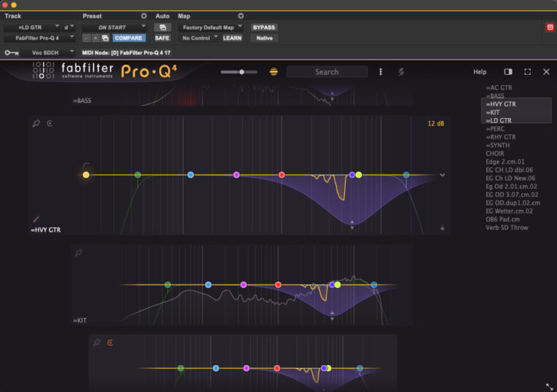Screen dimensions: 557x392
Task: Open the FabFilter Pro-Q 4 plug-in selector
Action: 40,38
